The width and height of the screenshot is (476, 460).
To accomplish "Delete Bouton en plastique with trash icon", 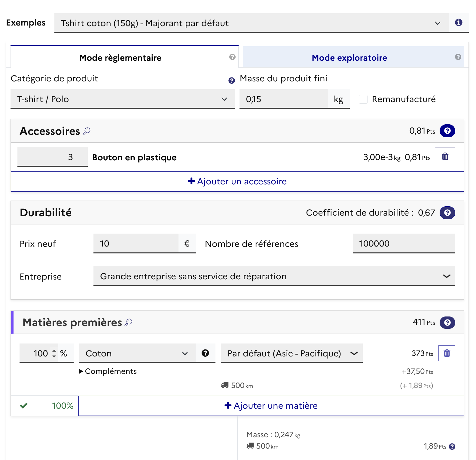I will click(x=445, y=157).
